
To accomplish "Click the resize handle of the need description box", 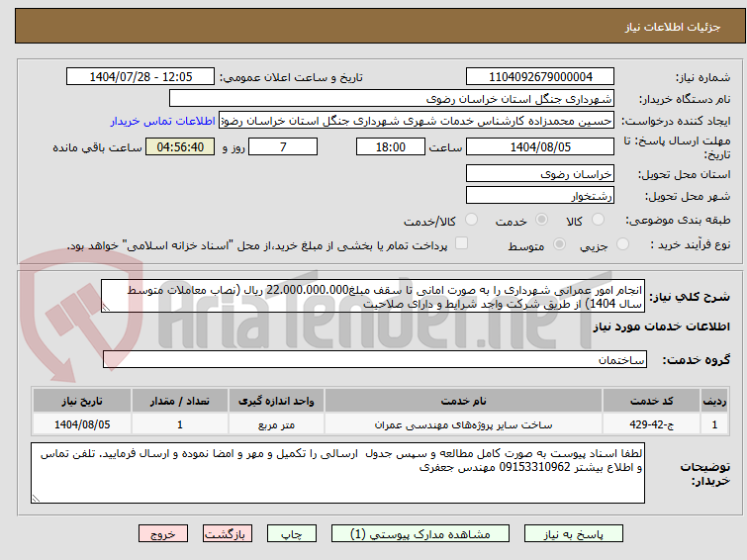I will click(x=106, y=308).
